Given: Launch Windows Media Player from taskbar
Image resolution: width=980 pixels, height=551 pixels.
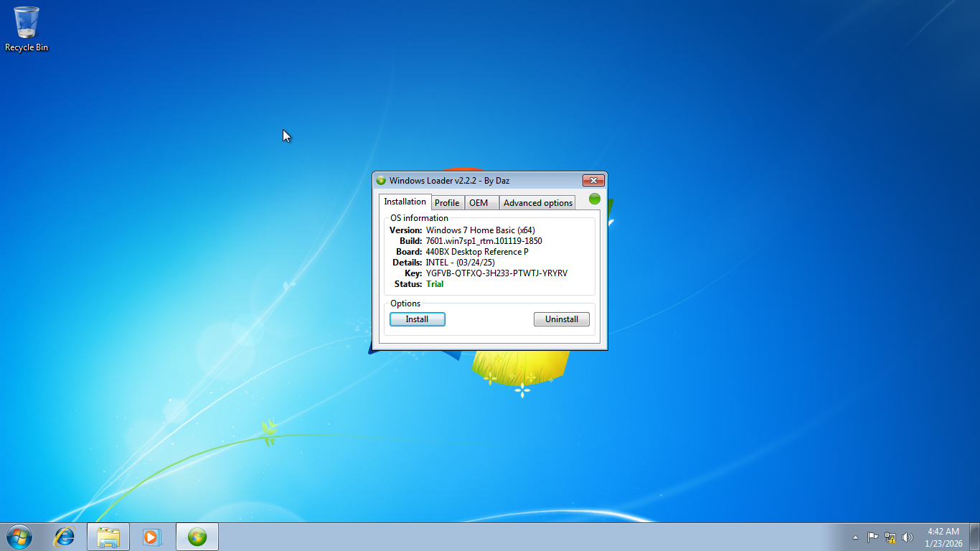Looking at the screenshot, I should click(152, 537).
